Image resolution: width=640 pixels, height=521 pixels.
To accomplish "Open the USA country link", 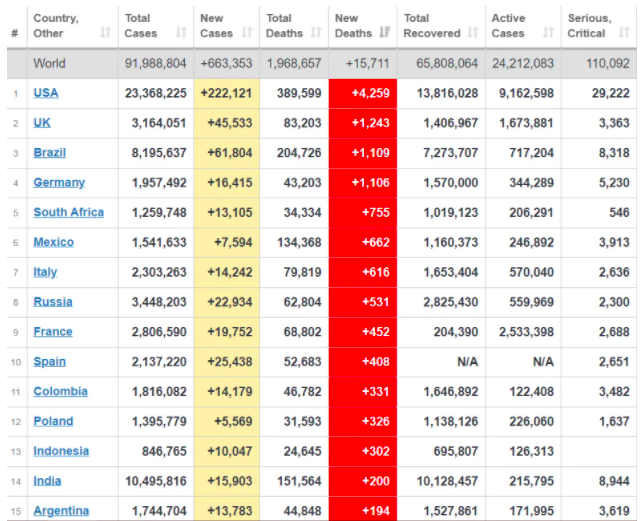I will 46,93.
